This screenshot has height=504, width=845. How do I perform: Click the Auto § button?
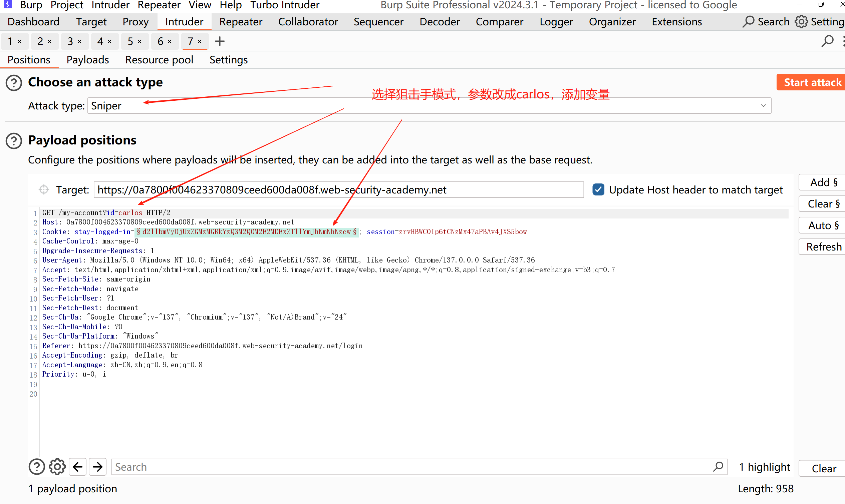(823, 225)
